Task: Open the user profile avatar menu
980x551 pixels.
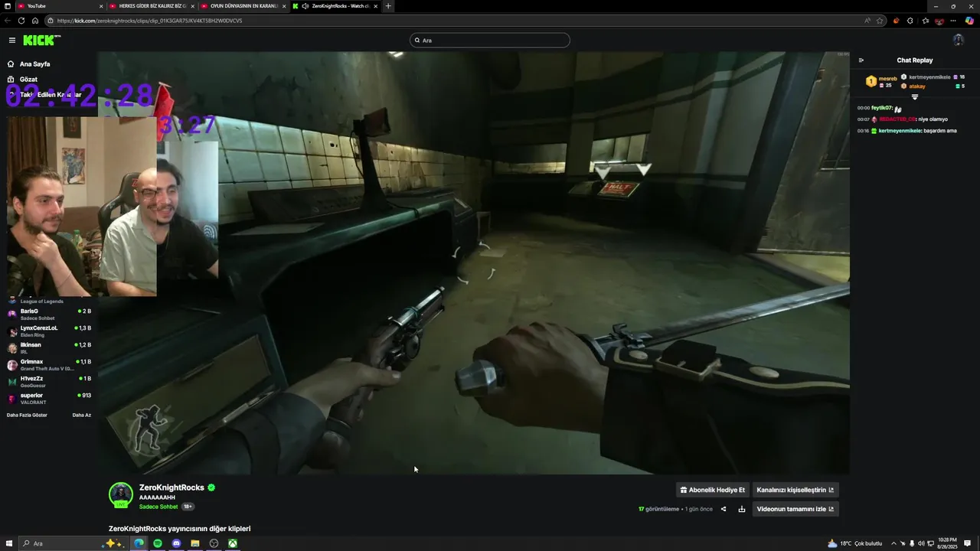Action: pyautogui.click(x=958, y=40)
